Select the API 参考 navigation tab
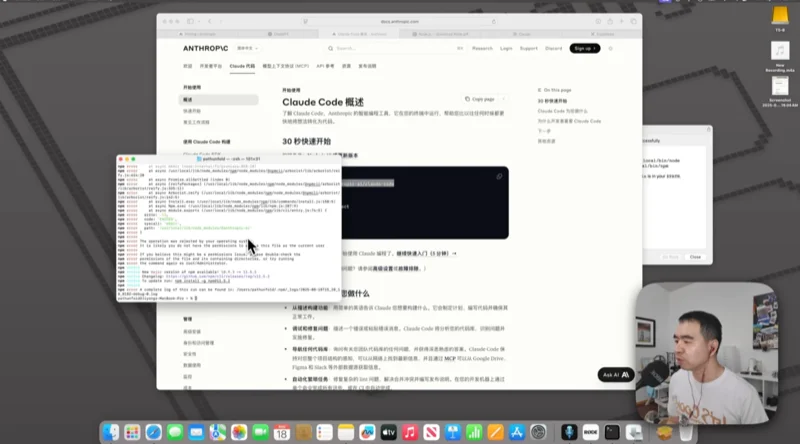Image resolution: width=800 pixels, height=444 pixels. pos(325,66)
